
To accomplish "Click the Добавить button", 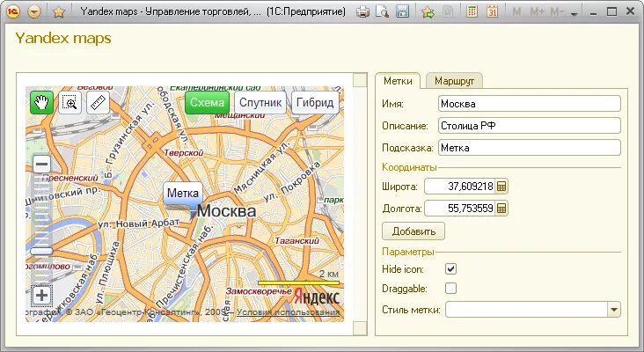I will 413,231.
